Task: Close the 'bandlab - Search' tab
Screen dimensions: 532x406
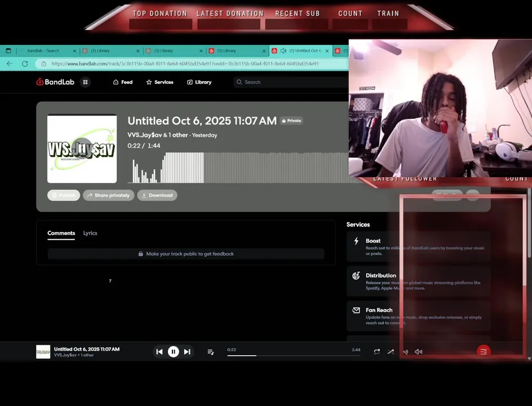Action: coord(74,51)
